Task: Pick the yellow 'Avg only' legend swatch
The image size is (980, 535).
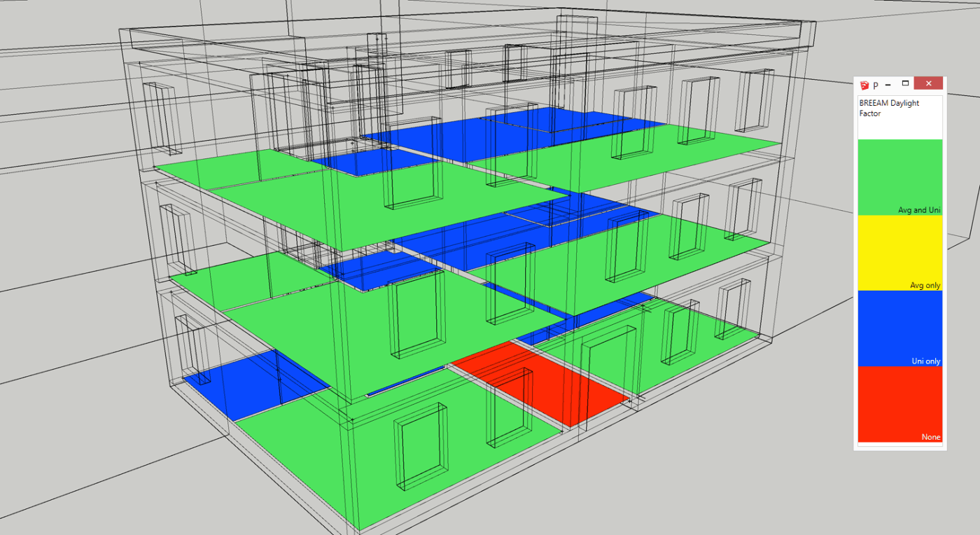Action: 900,253
